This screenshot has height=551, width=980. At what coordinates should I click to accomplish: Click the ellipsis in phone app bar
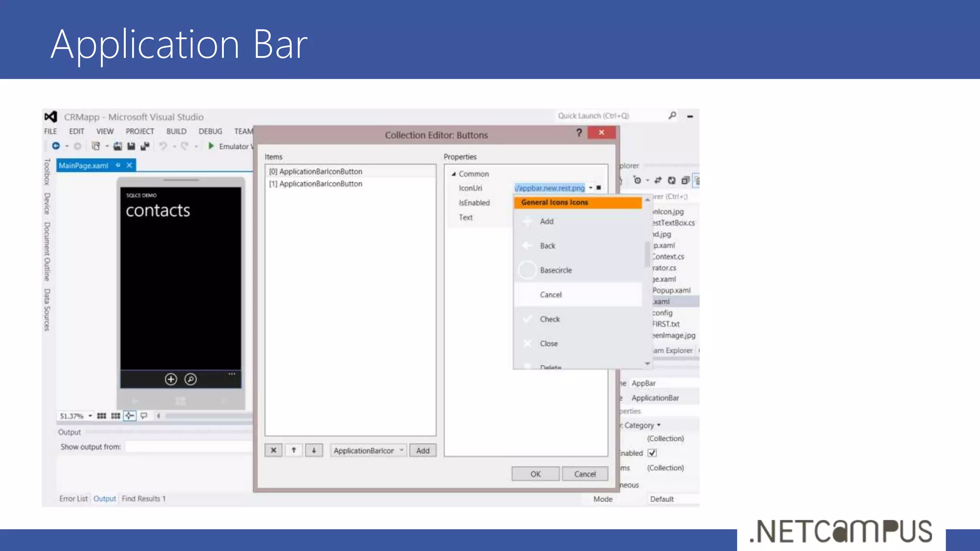point(232,374)
